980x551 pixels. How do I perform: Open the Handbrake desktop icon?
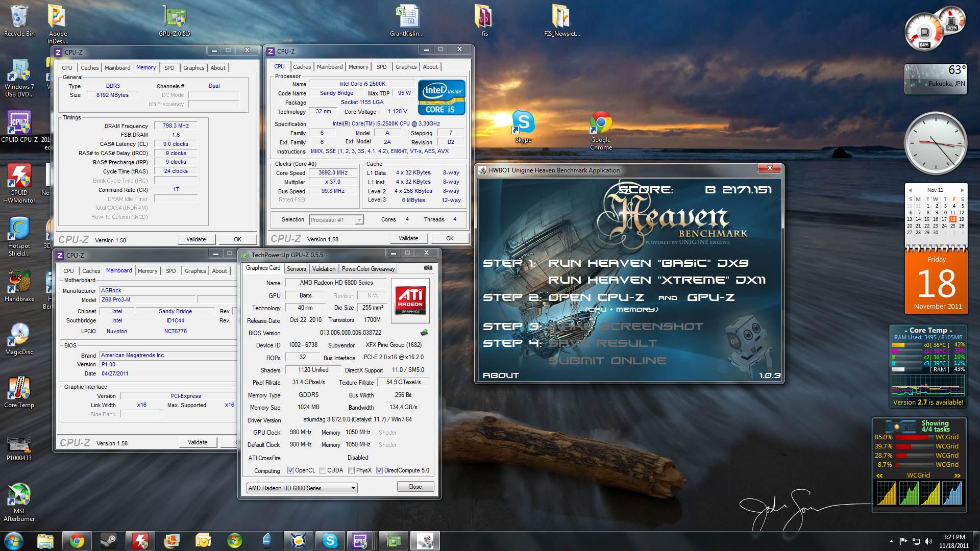[x=19, y=286]
